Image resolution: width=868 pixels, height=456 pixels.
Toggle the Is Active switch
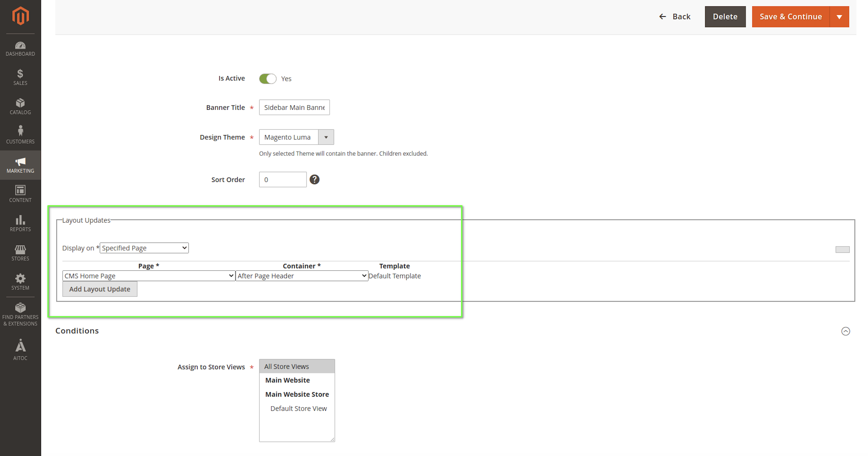click(x=268, y=79)
